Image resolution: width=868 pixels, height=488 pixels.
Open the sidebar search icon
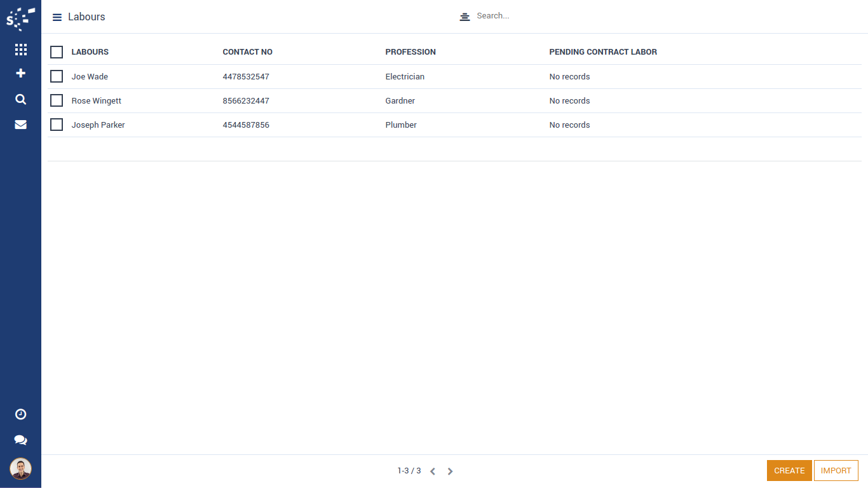pyautogui.click(x=20, y=99)
